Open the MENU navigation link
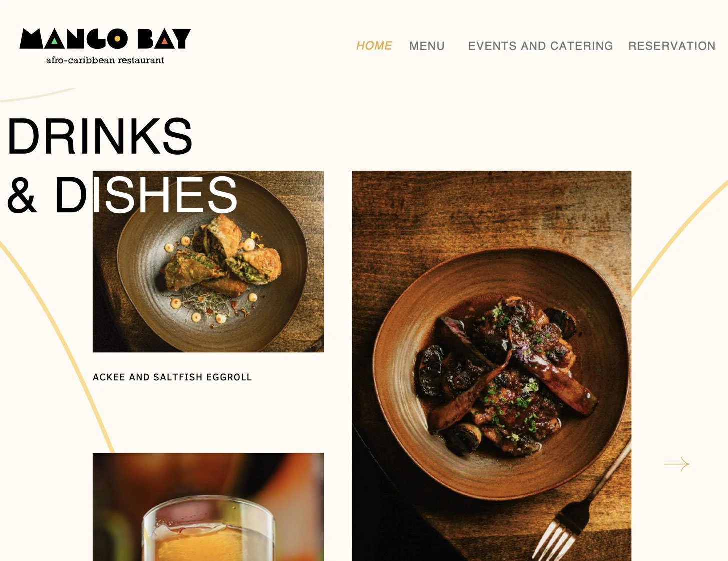The height and width of the screenshot is (561, 728). (427, 46)
